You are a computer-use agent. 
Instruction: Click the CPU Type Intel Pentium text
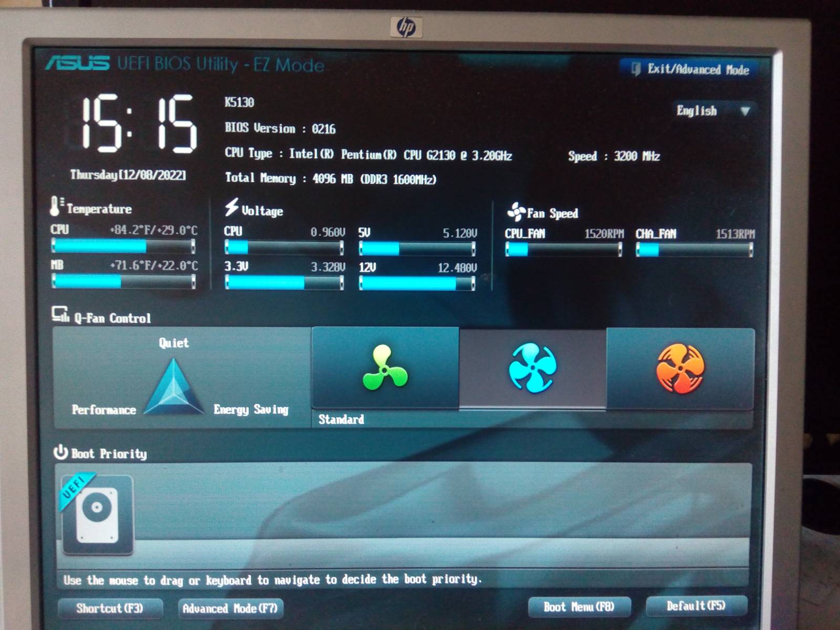(369, 154)
